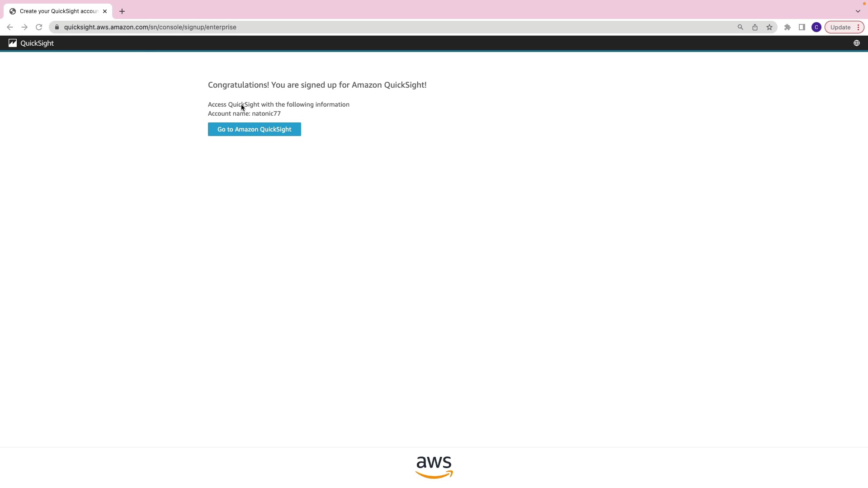
Task: Click the share page icon in the address bar
Action: (755, 27)
